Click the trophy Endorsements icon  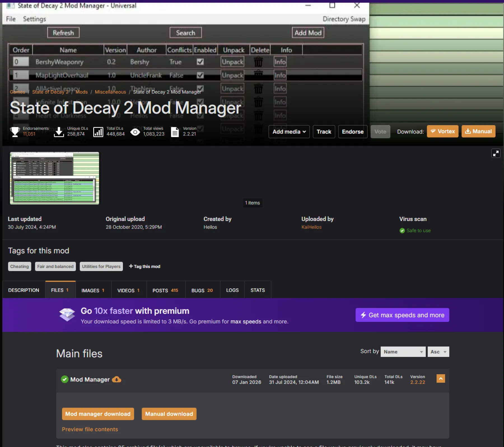coord(15,131)
